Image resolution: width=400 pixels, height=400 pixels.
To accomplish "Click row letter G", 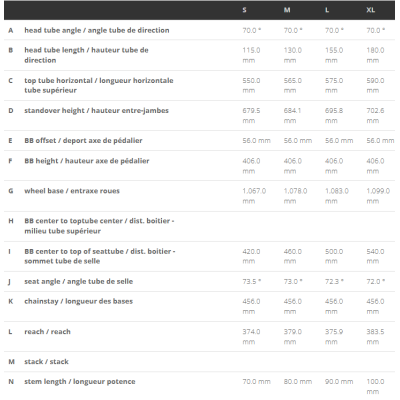I will coord(11,191).
